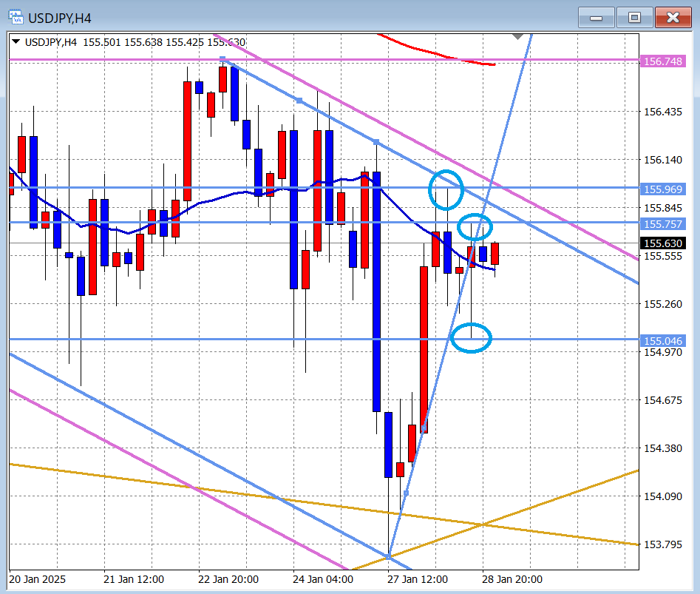This screenshot has height=594, width=700.
Task: Click trendline anchor point at the chart low
Action: tap(389, 555)
